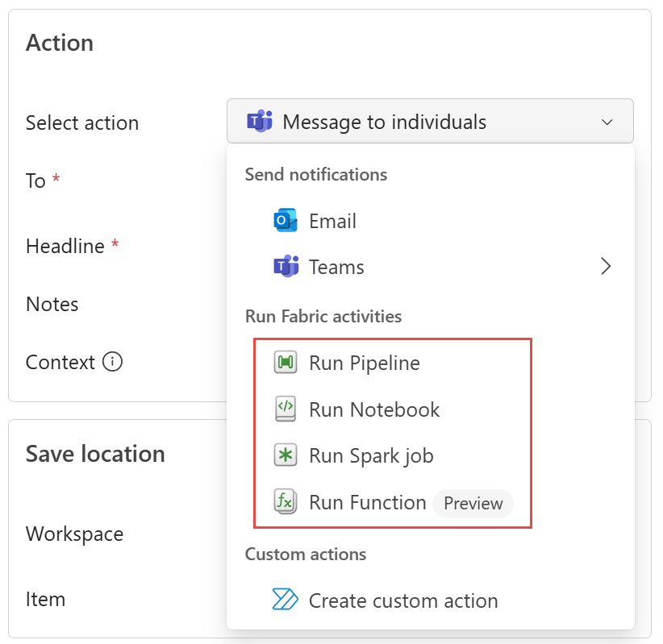
Task: Click the 'Run Fabric activities' section header
Action: pyautogui.click(x=323, y=316)
